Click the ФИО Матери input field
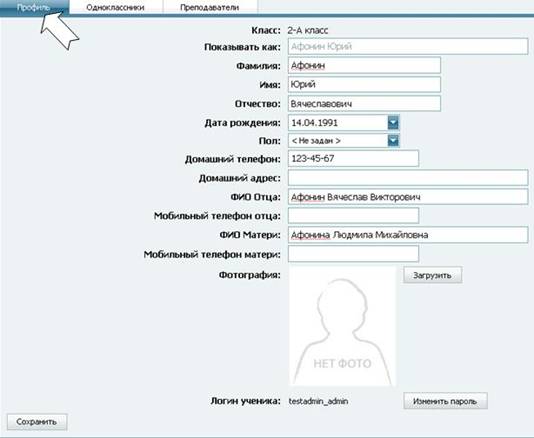The height and width of the screenshot is (438, 534). [408, 235]
